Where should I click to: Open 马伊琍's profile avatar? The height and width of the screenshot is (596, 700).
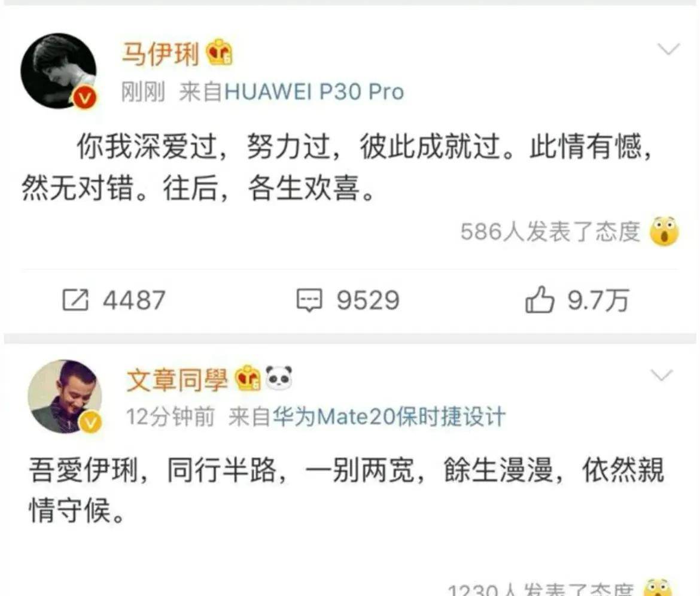pos(59,71)
